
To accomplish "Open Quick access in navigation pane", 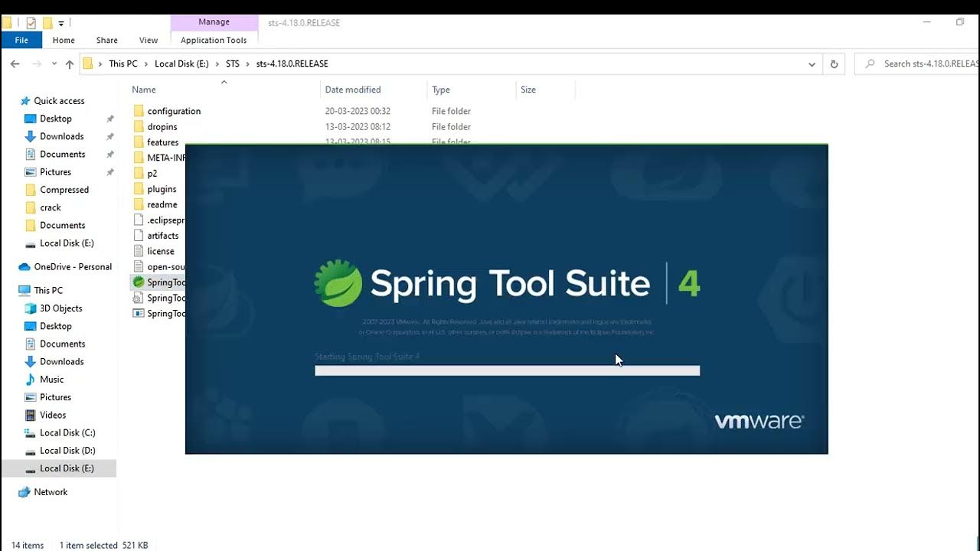I will pyautogui.click(x=59, y=101).
